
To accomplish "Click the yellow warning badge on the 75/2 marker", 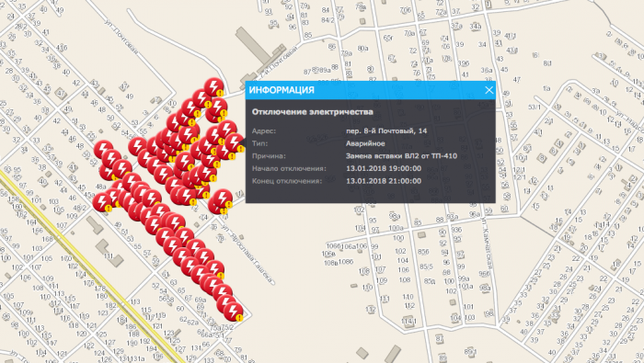I will pyautogui.click(x=239, y=318).
